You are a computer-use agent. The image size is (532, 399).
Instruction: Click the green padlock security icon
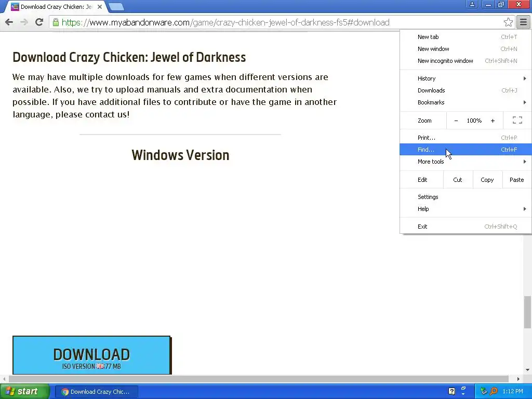point(56,22)
